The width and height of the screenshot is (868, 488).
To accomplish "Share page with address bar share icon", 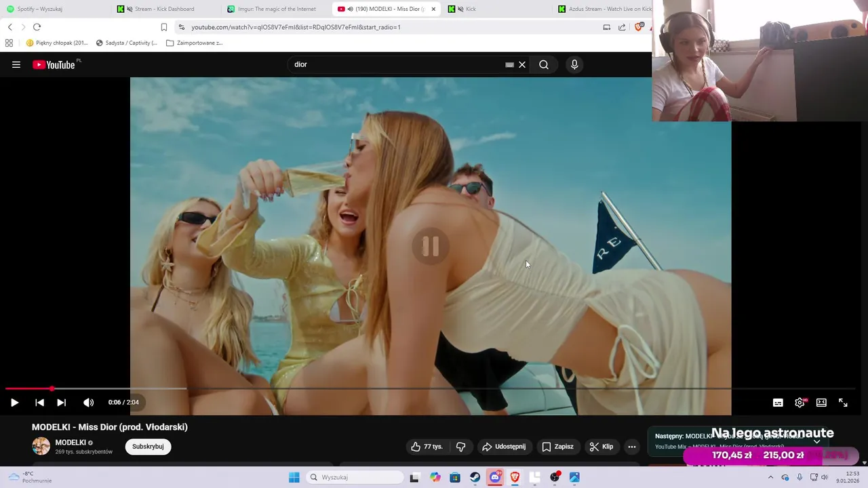I will click(x=622, y=27).
